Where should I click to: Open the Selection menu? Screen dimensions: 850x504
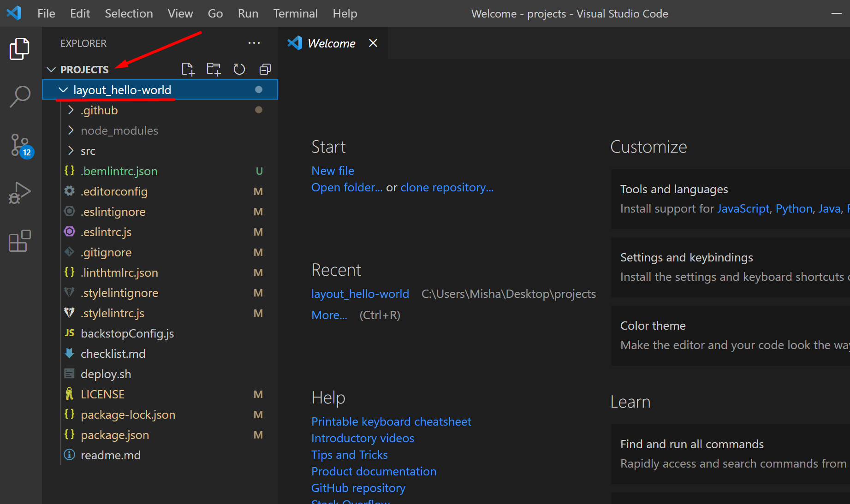[129, 13]
